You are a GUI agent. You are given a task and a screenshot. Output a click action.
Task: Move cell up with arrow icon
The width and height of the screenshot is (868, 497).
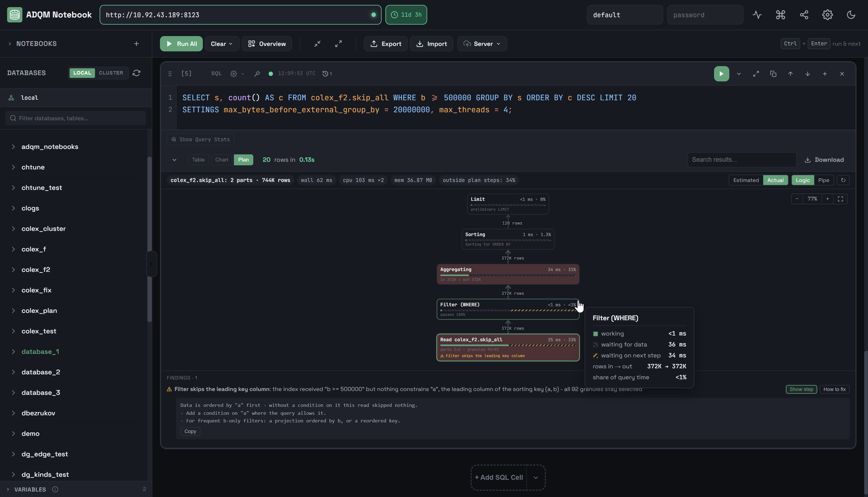point(790,74)
